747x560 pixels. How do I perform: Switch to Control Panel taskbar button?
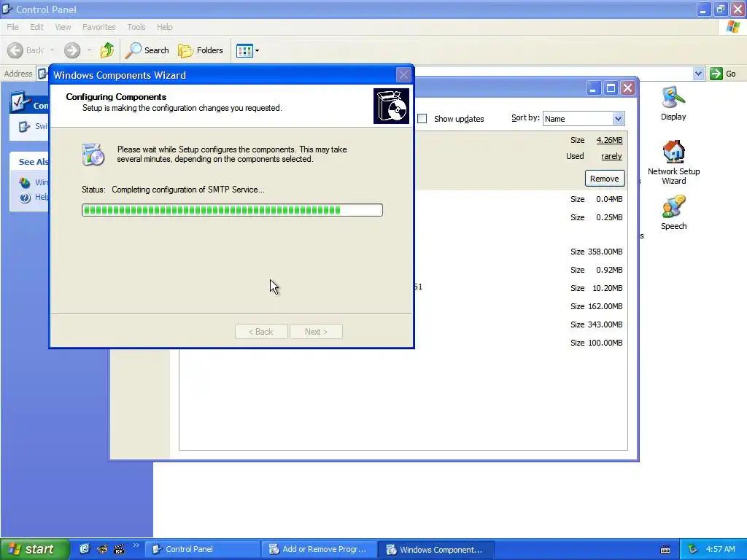click(x=202, y=550)
